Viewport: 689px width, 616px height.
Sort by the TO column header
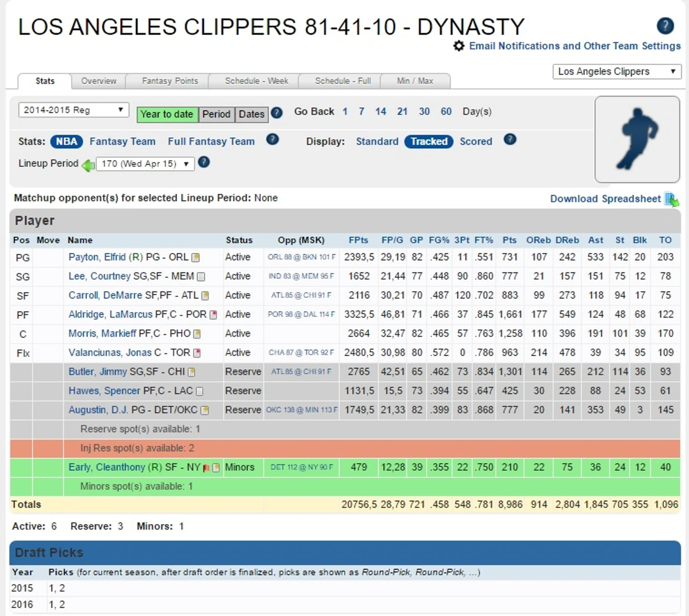pos(665,240)
